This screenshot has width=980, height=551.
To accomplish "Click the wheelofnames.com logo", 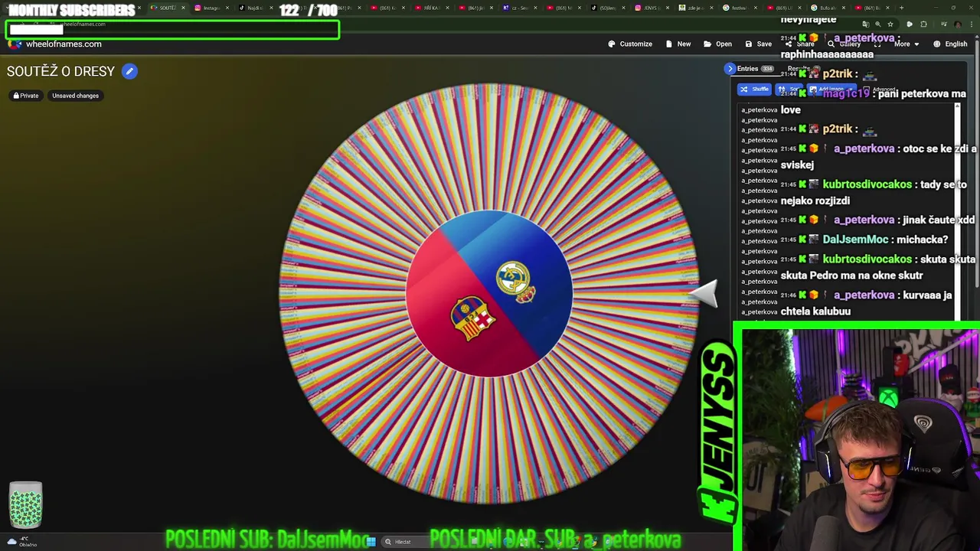I will [x=55, y=44].
